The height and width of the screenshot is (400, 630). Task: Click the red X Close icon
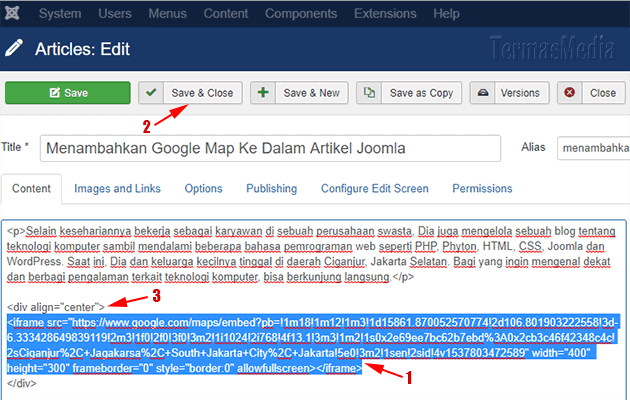[569, 93]
